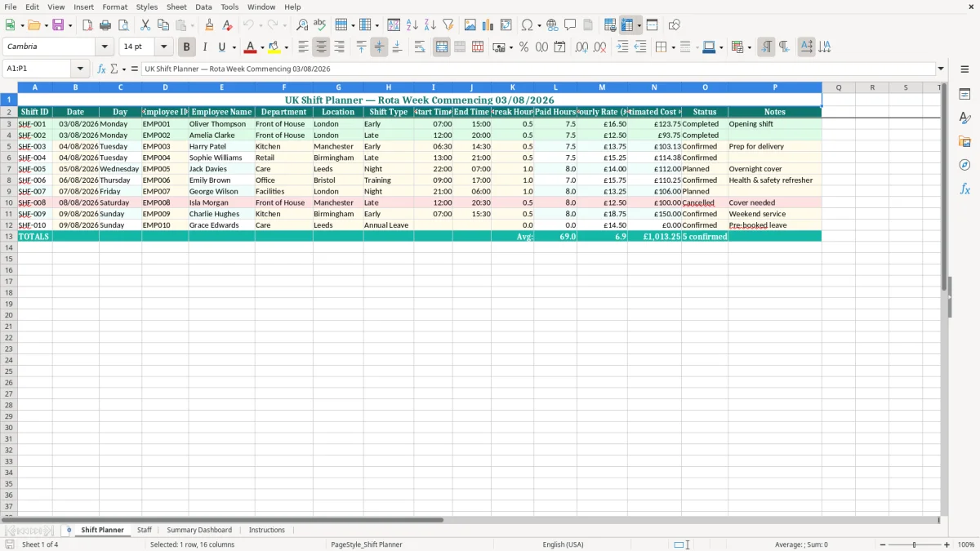Open the sidebar Gallery icon
Image resolution: width=980 pixels, height=551 pixels.
[x=964, y=142]
